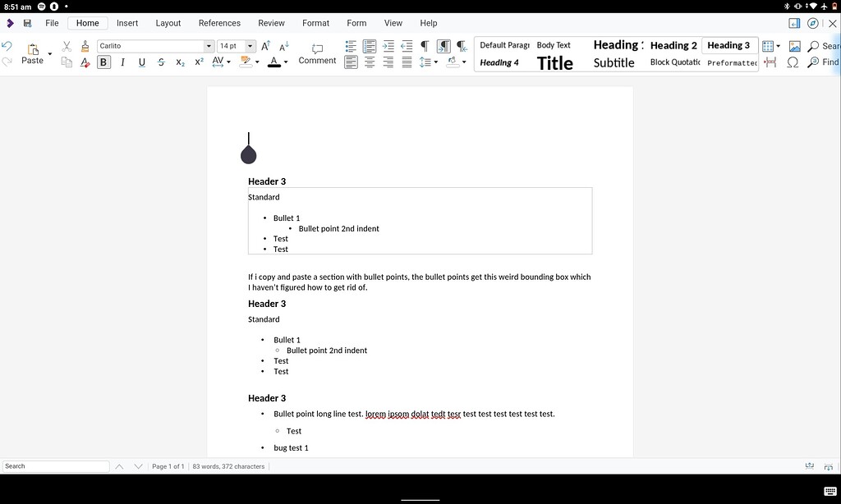Insert special character Omega icon
The width and height of the screenshot is (841, 504).
793,62
